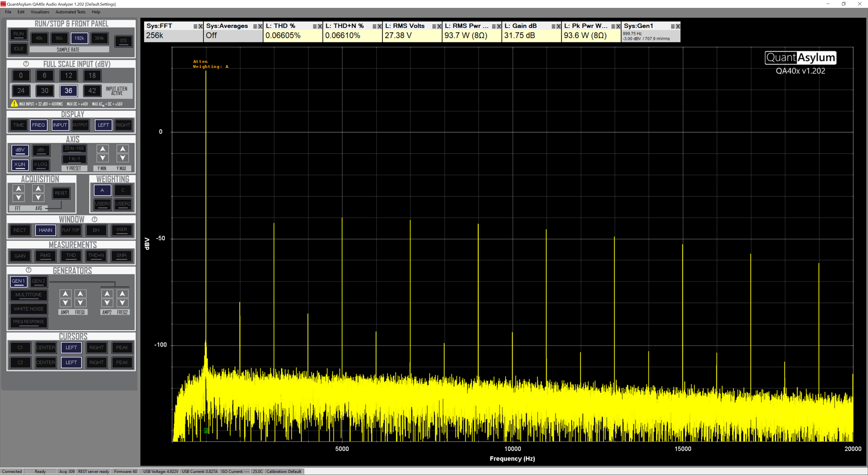This screenshot has width=868, height=475.
Task: Click the 1 kHz fundamental peak in the spectrum
Action: click(206, 72)
